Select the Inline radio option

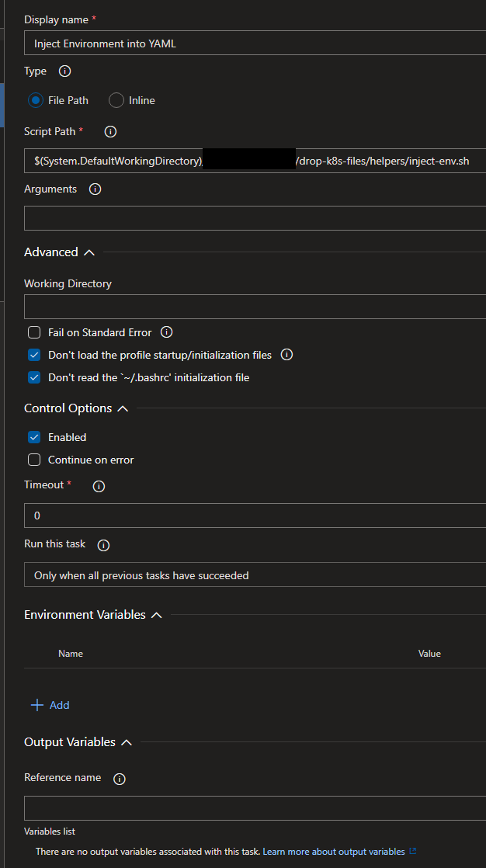click(116, 100)
